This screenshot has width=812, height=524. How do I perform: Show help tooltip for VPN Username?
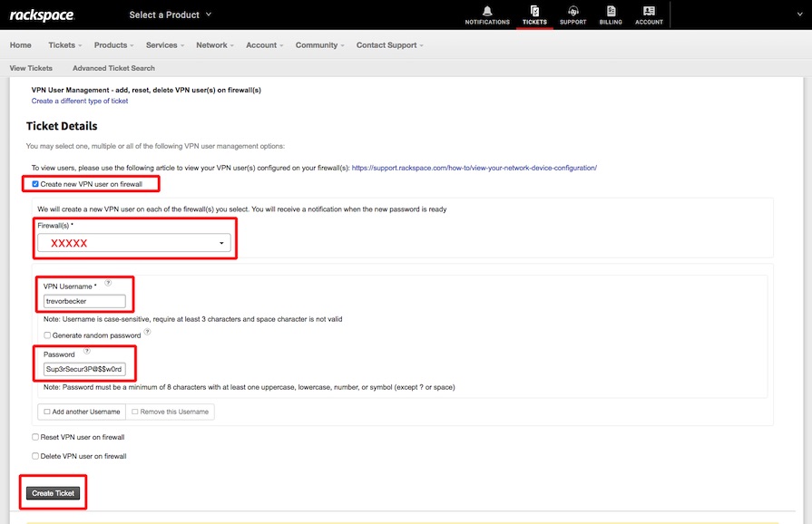pos(108,283)
